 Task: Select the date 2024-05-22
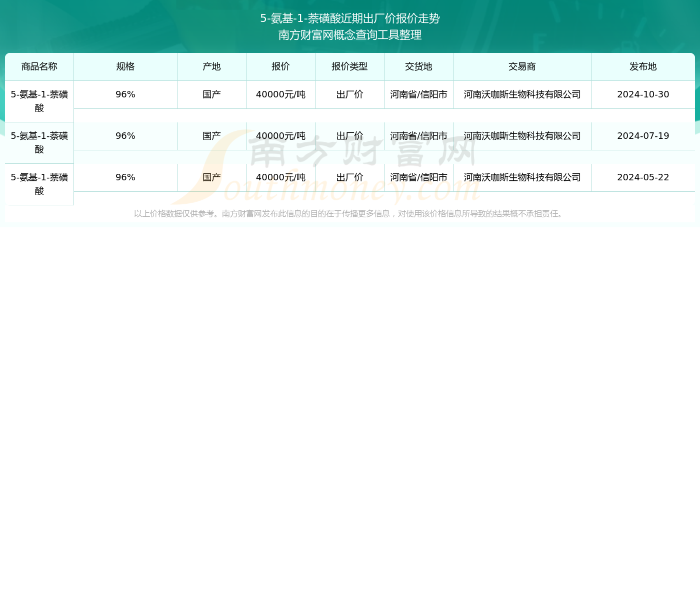[x=643, y=177]
